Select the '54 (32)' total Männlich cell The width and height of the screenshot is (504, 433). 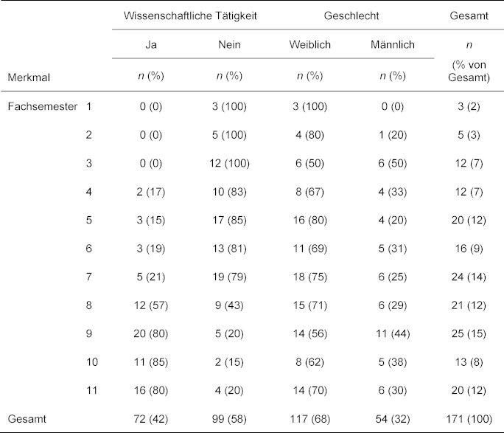click(391, 418)
